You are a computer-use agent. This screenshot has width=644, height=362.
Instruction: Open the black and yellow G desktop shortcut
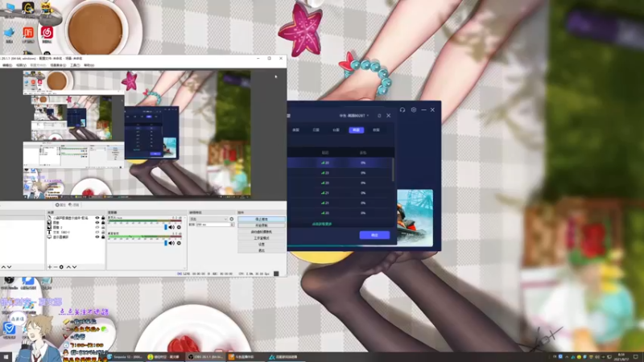coord(28,8)
